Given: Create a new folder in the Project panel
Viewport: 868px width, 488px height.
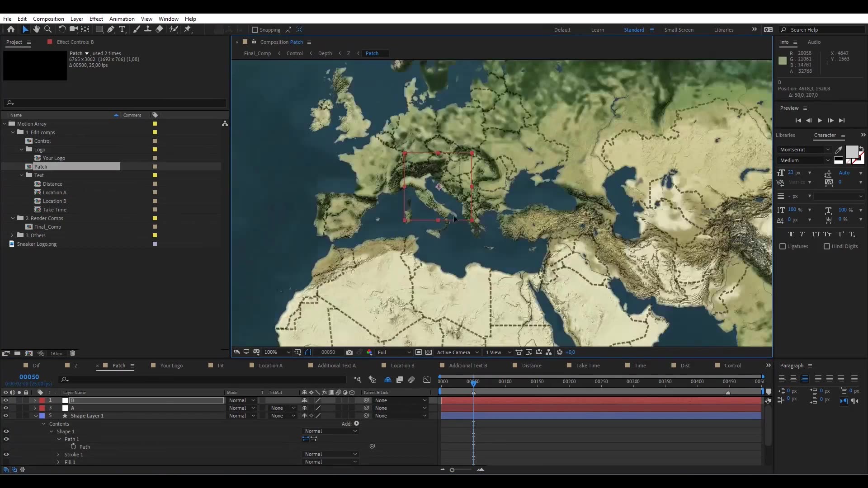Looking at the screenshot, I should click(x=17, y=353).
